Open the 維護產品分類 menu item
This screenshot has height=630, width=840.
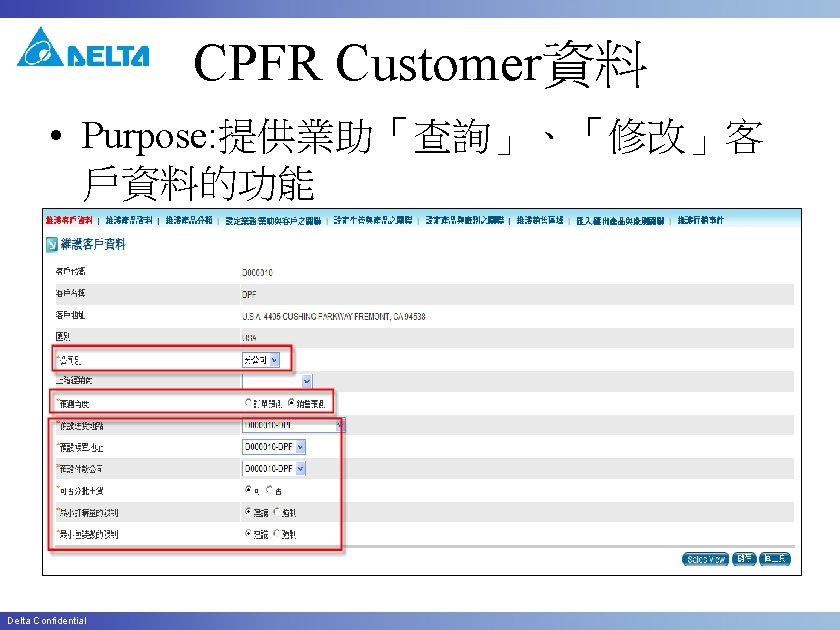(x=189, y=220)
